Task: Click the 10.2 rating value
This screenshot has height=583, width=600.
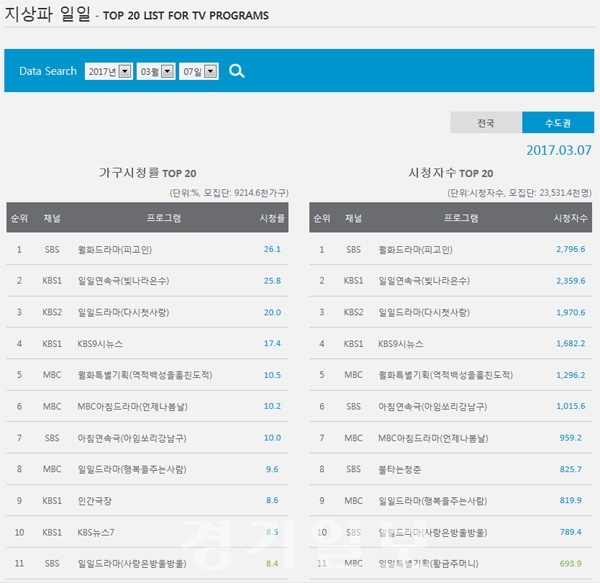Action: coord(272,406)
